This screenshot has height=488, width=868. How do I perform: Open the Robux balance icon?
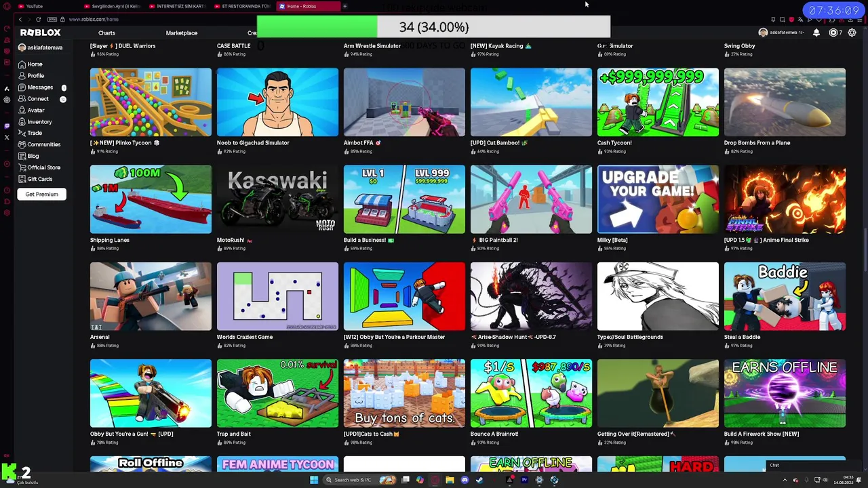pos(833,33)
